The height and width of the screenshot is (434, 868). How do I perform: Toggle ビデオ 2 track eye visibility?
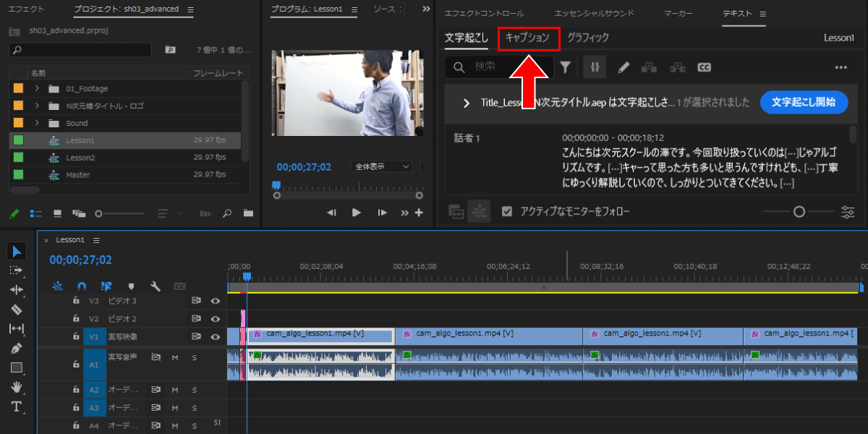[215, 318]
